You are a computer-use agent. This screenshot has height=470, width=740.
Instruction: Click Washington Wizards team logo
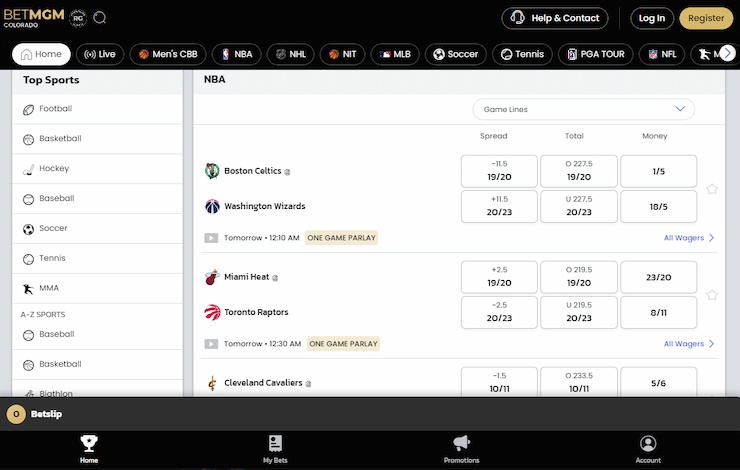tap(212, 206)
